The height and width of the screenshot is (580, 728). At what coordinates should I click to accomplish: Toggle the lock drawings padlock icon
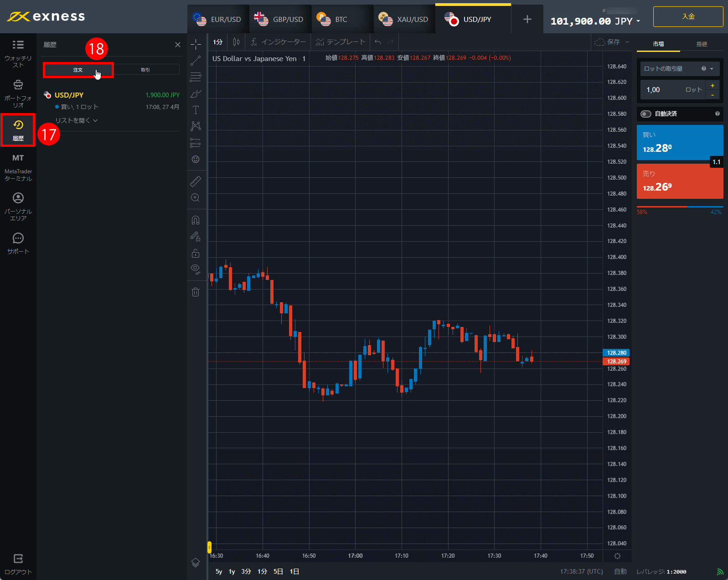click(196, 253)
